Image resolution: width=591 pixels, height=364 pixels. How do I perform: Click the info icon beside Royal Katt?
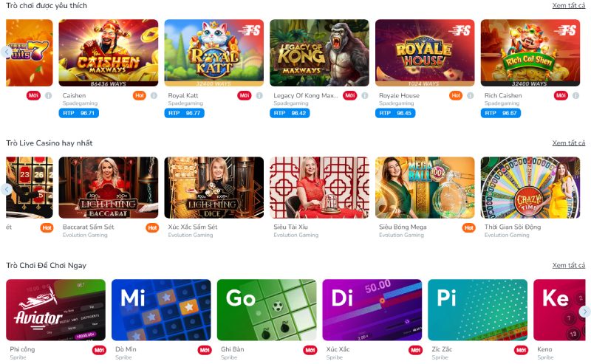click(x=259, y=96)
